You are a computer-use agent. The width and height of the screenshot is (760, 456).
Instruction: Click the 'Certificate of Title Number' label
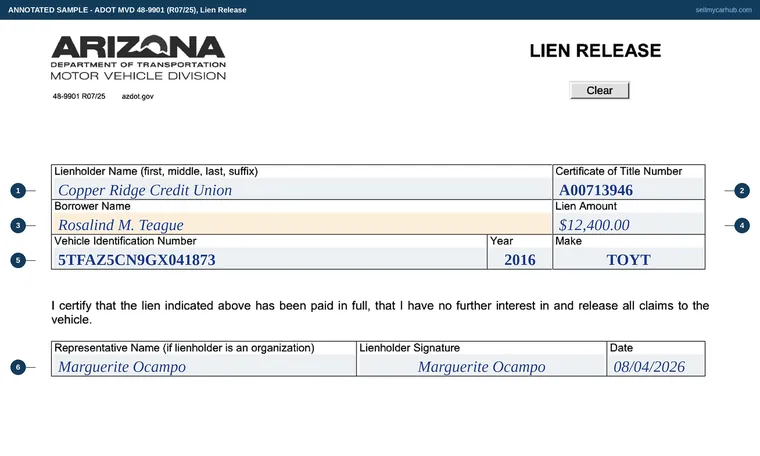pos(618,171)
